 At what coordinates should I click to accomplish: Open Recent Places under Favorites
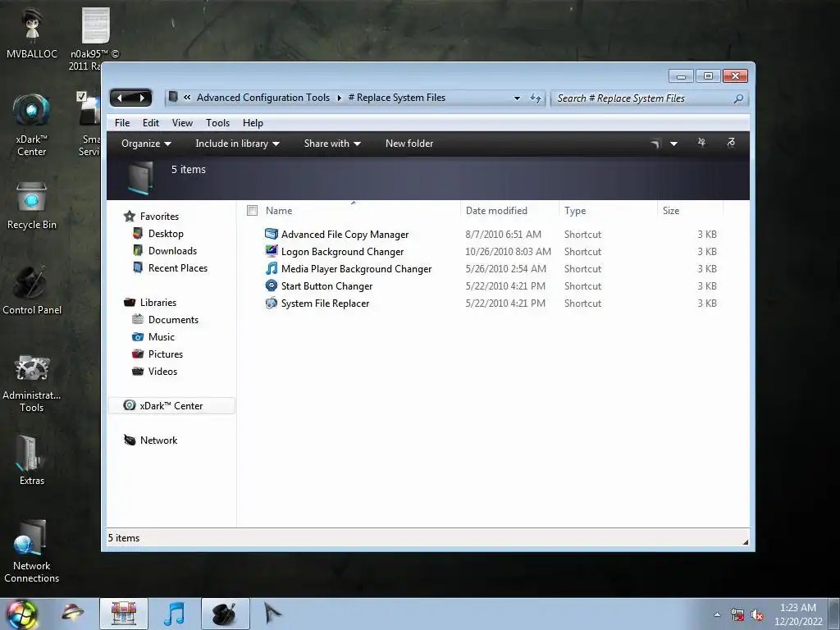coord(177,268)
